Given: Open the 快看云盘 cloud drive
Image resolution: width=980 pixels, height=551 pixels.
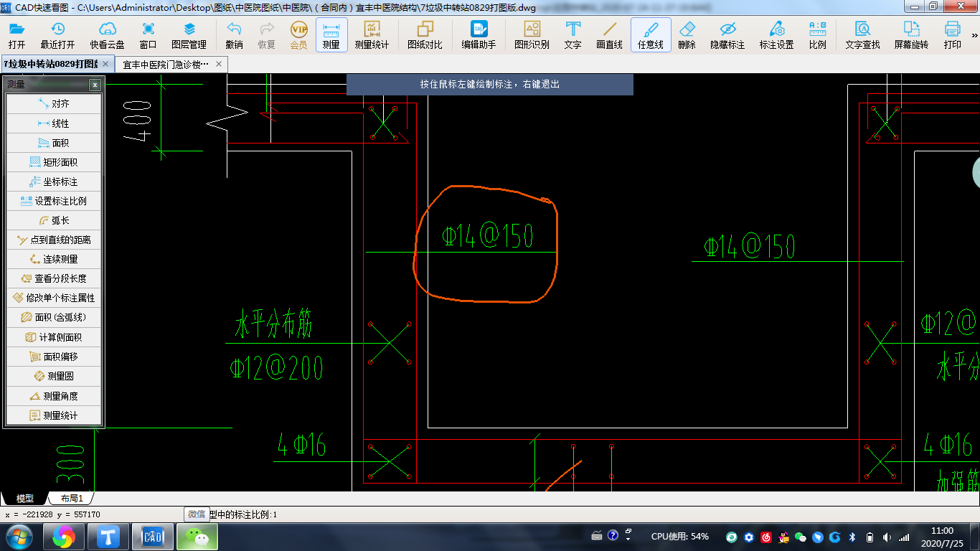Looking at the screenshot, I should click(107, 35).
